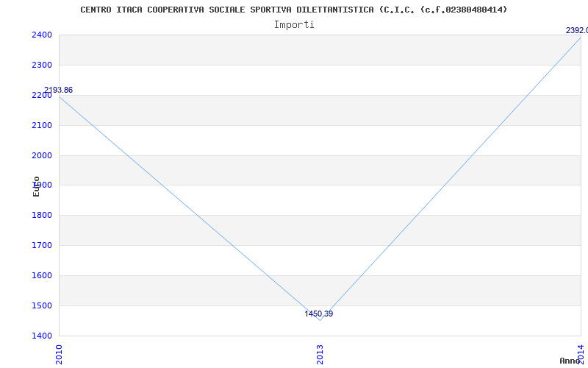Click the 2193.86 data point label
The height and width of the screenshot is (368, 588).
(59, 90)
